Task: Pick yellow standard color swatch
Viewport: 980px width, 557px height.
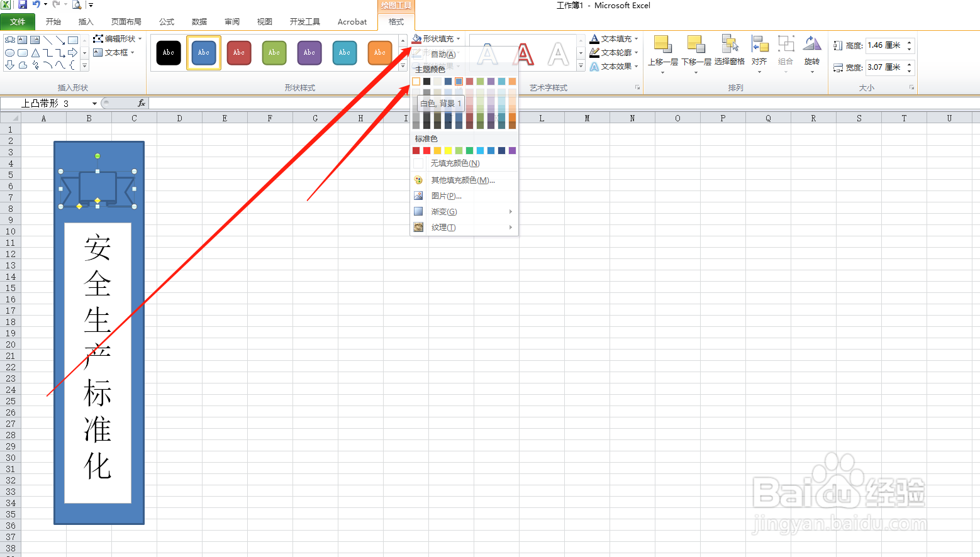Action: click(x=448, y=151)
